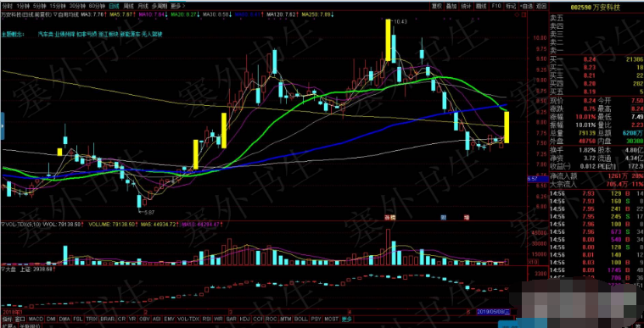Switch indicator to RSI

coord(206,319)
